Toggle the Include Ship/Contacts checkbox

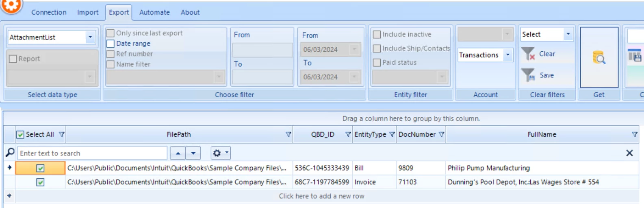point(377,48)
